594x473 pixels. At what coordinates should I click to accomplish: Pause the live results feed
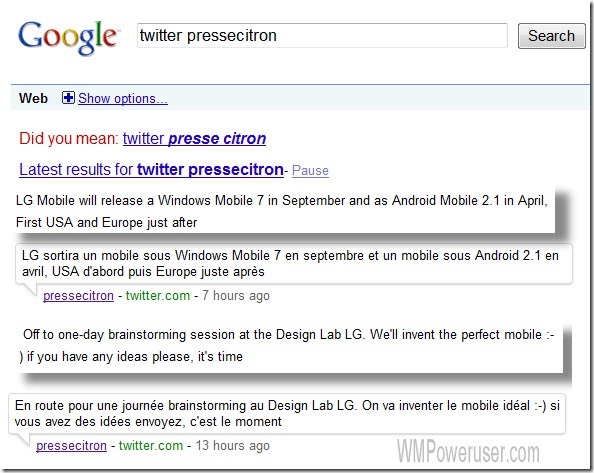pyautogui.click(x=310, y=170)
